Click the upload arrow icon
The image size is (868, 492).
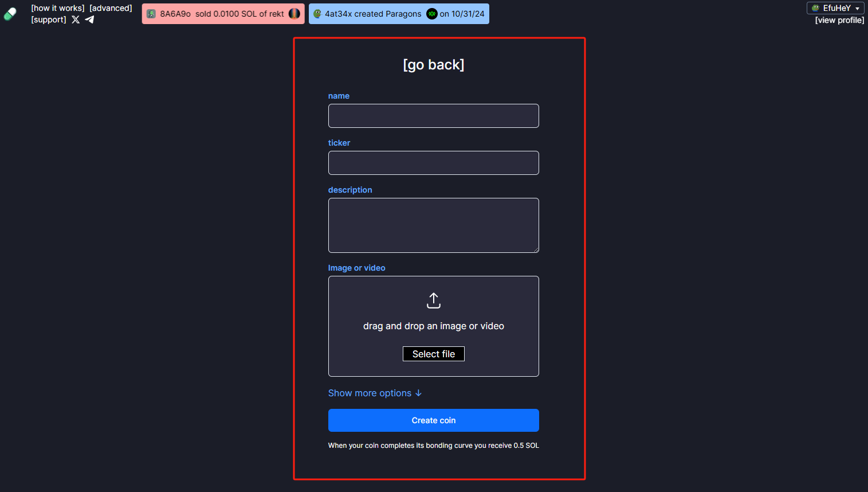(434, 300)
